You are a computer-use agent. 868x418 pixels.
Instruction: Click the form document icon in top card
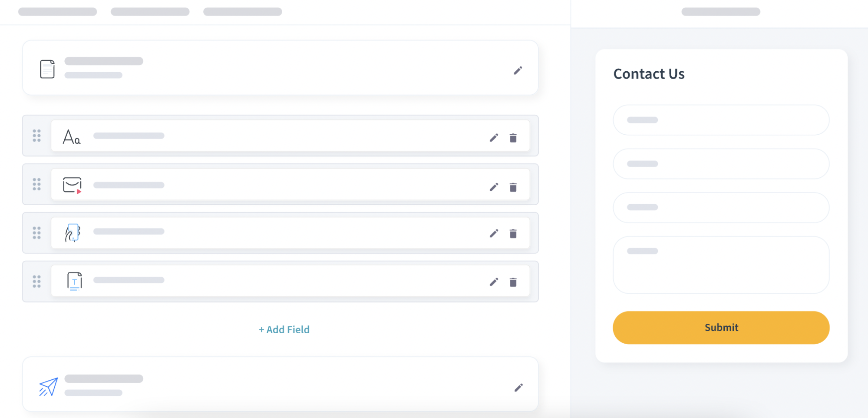click(x=47, y=69)
